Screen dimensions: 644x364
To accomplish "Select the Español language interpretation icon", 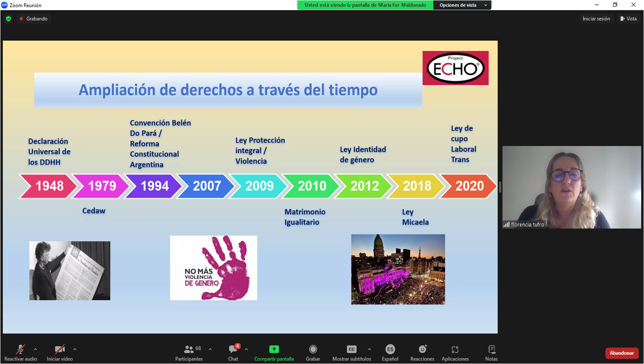I will 390,350.
